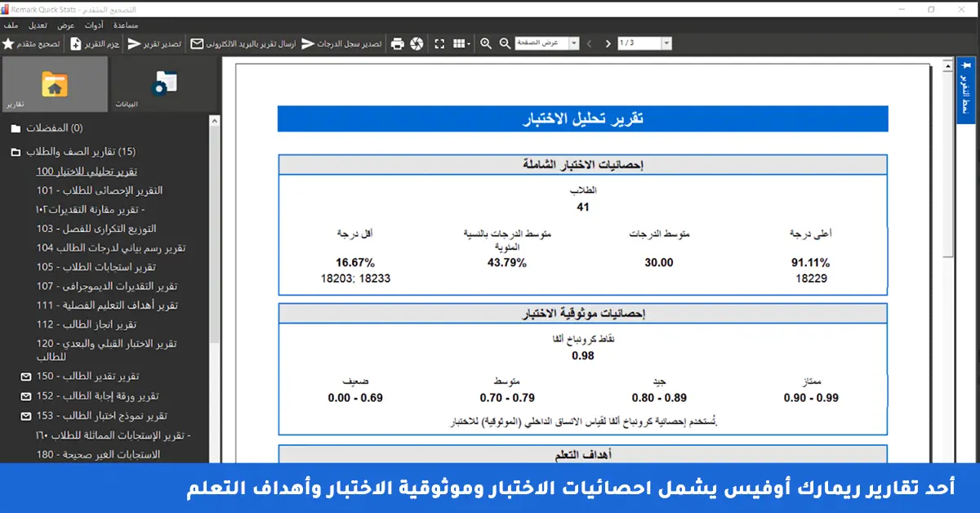
Task: Click the highest score student ID 18229
Action: click(x=811, y=278)
